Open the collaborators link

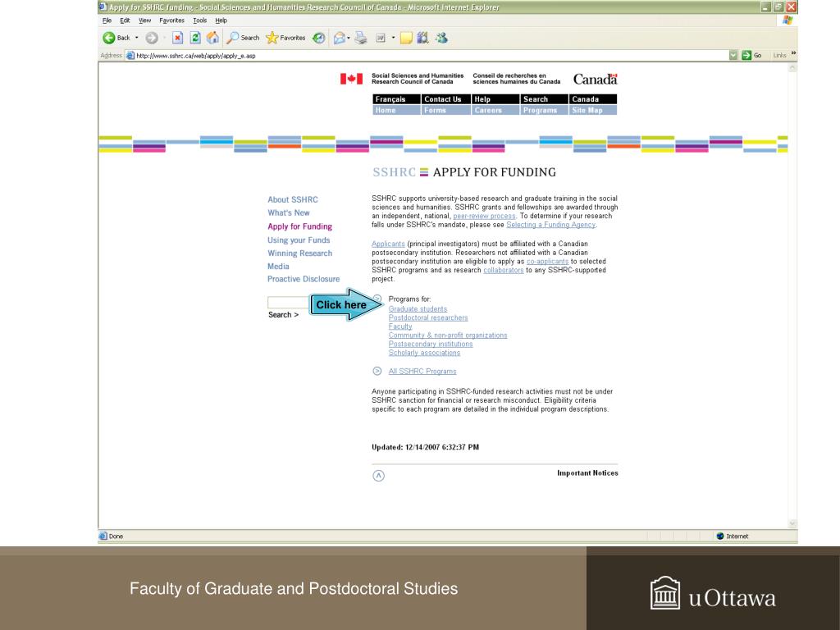coord(503,270)
